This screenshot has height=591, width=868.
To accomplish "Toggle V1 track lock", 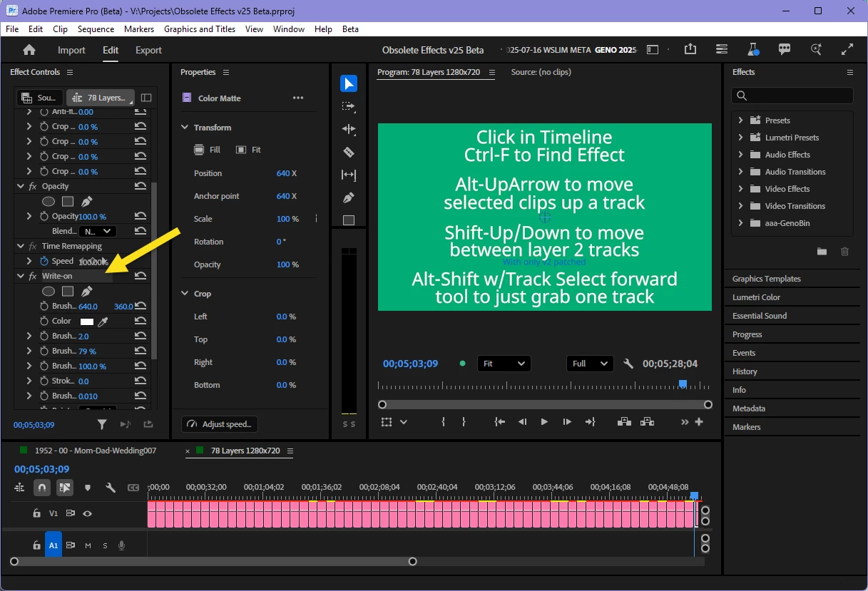I will click(36, 513).
